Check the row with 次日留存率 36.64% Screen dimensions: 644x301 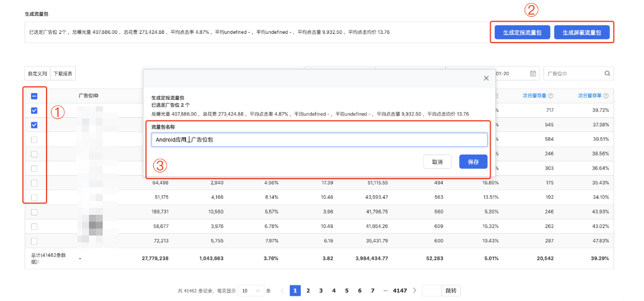34,168
